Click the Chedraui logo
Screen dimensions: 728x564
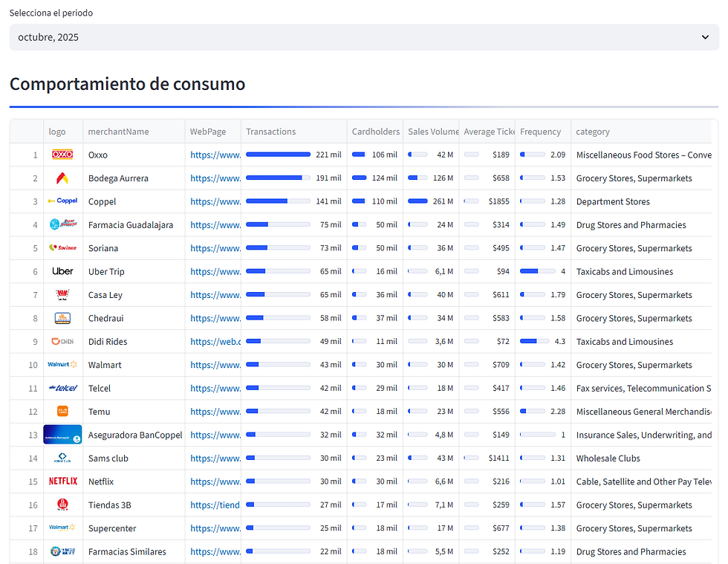[x=62, y=318]
